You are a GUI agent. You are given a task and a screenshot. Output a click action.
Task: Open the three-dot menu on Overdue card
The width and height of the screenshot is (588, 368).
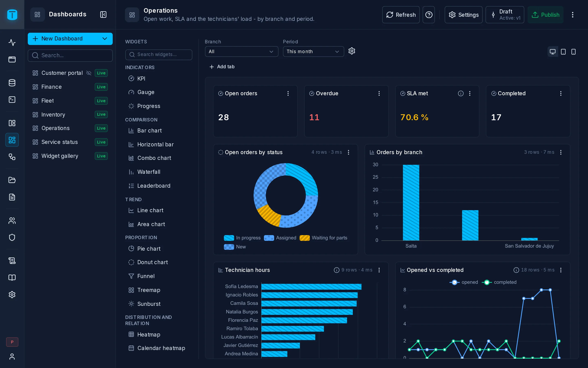pos(379,93)
